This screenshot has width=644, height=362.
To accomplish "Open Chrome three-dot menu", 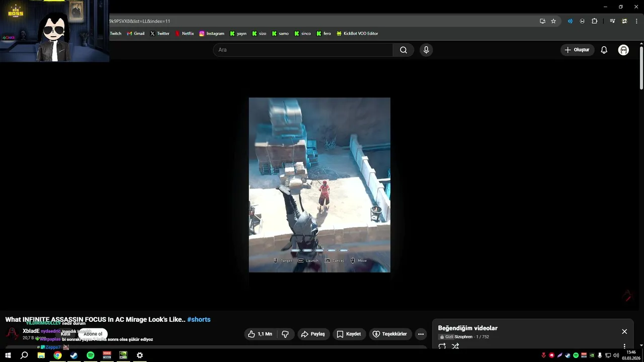I will [636, 21].
